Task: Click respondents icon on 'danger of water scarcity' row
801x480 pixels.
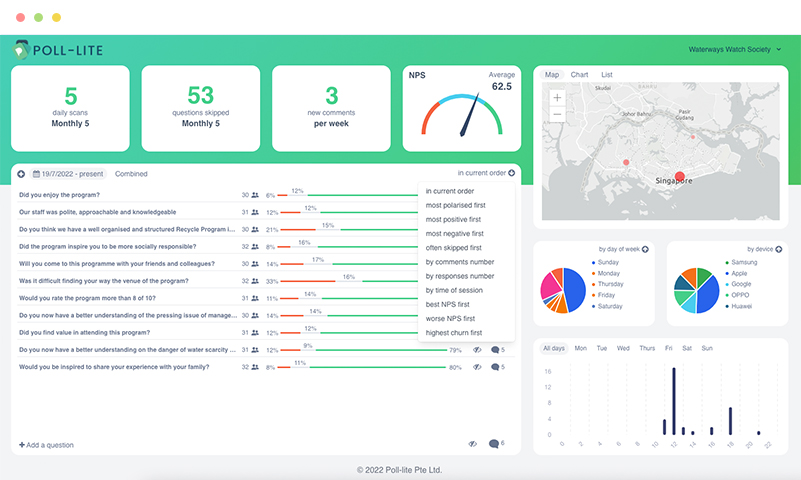Action: pyautogui.click(x=255, y=350)
